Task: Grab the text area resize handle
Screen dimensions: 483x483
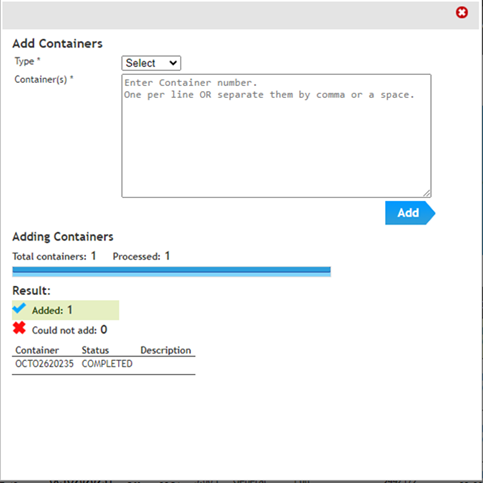Action: pyautogui.click(x=427, y=193)
